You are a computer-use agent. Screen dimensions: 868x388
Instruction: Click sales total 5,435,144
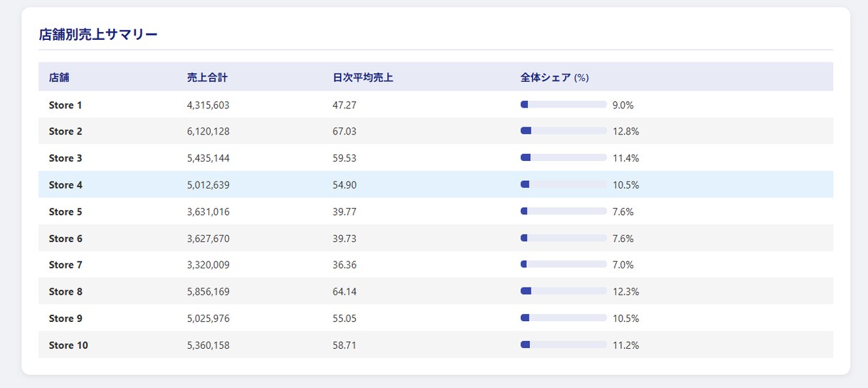click(x=208, y=158)
